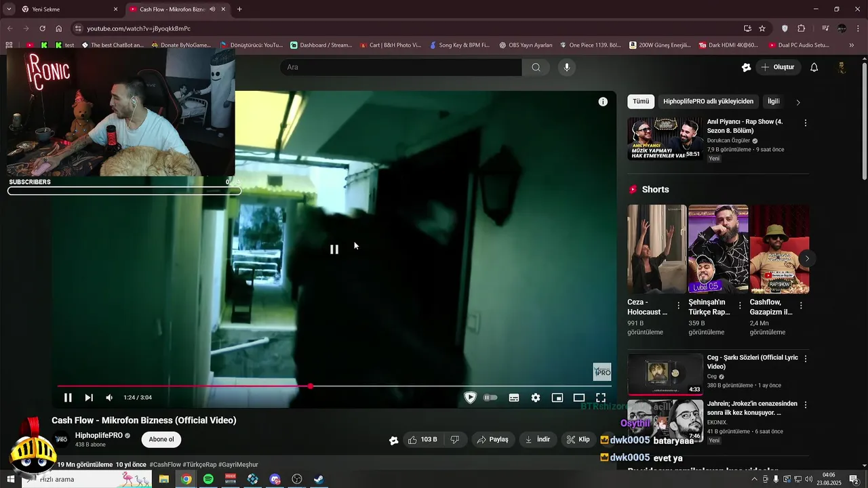868x488 pixels.
Task: Click the red progress bar scrubber handle
Action: tap(311, 386)
